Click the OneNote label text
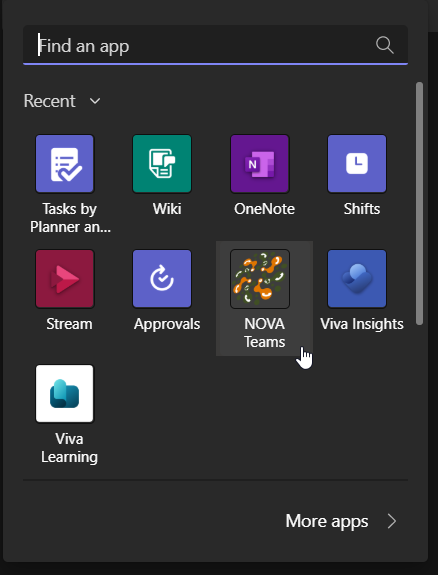 (264, 209)
